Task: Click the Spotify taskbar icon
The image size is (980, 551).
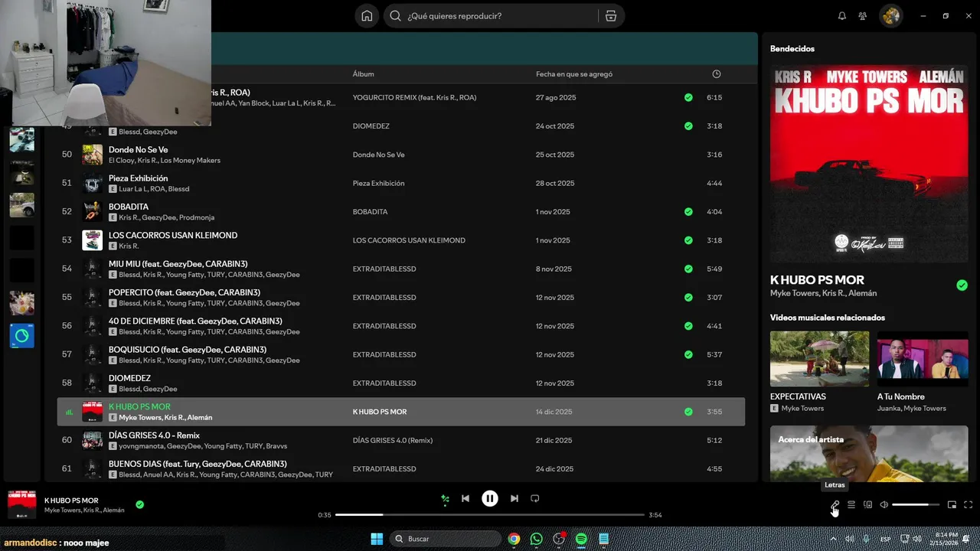Action: tap(581, 539)
